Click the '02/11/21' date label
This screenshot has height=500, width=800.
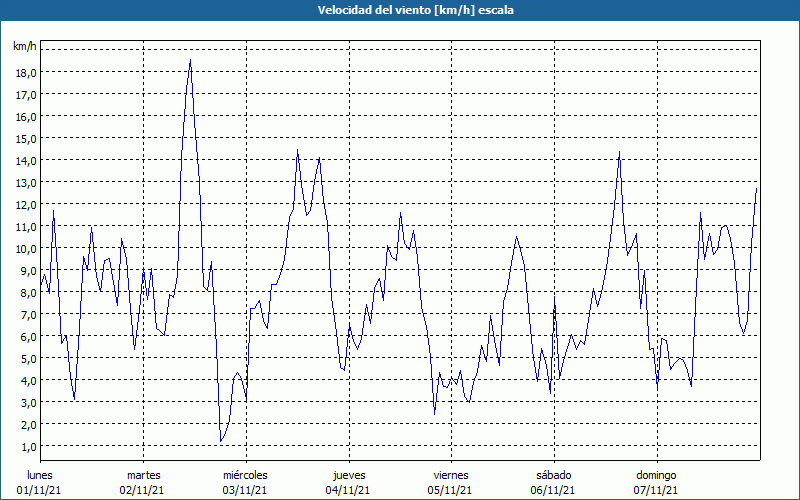[142, 490]
